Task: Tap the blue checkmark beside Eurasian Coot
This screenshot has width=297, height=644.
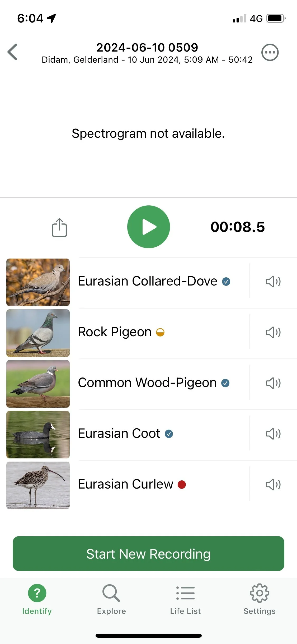Action: [x=169, y=434]
